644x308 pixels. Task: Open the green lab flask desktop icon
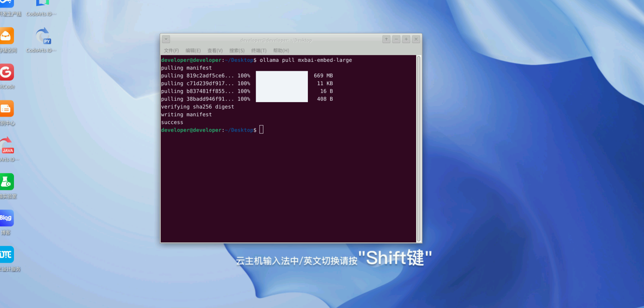tap(6, 182)
